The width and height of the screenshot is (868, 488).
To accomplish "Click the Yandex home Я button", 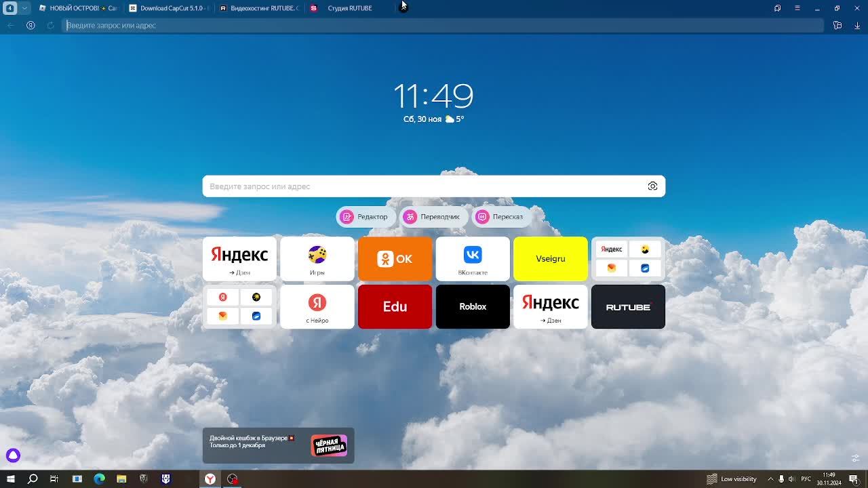I will [x=31, y=25].
